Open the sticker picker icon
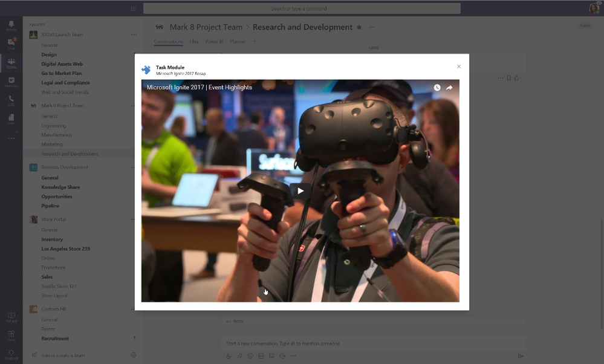 272,356
